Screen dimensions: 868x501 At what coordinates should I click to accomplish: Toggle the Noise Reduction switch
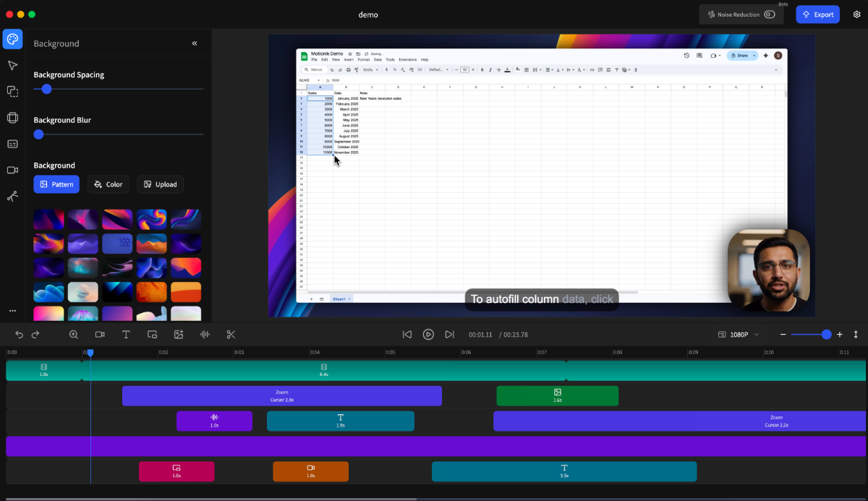point(769,14)
